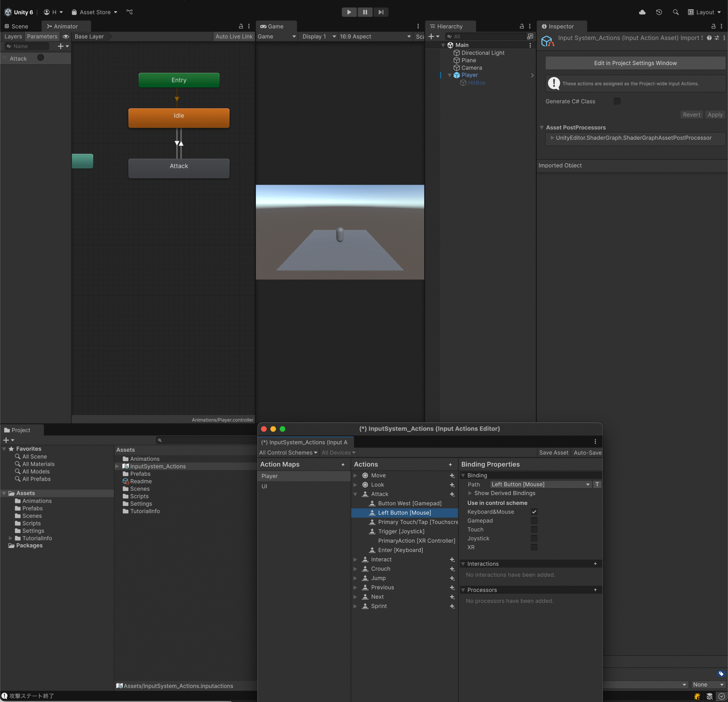Select the Entry state node
The width and height of the screenshot is (728, 702).
tap(179, 80)
